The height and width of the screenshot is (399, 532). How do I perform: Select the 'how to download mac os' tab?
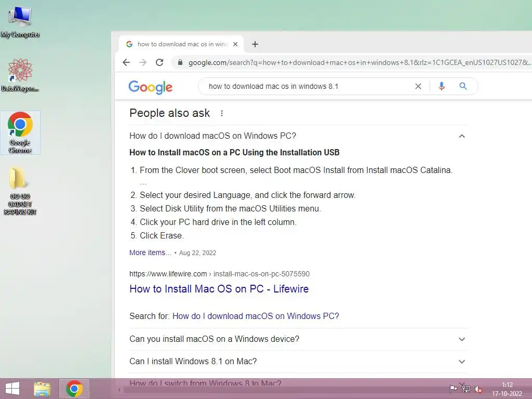(x=181, y=44)
